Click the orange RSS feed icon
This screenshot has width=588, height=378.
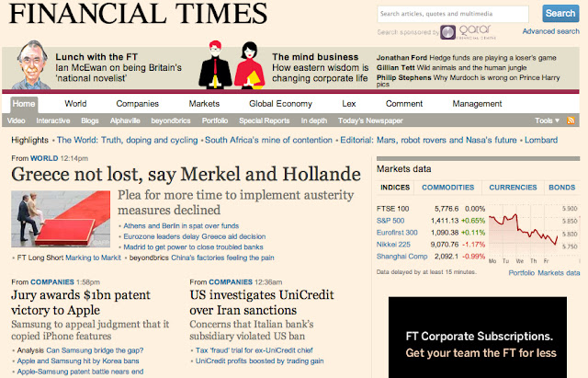tap(571, 120)
